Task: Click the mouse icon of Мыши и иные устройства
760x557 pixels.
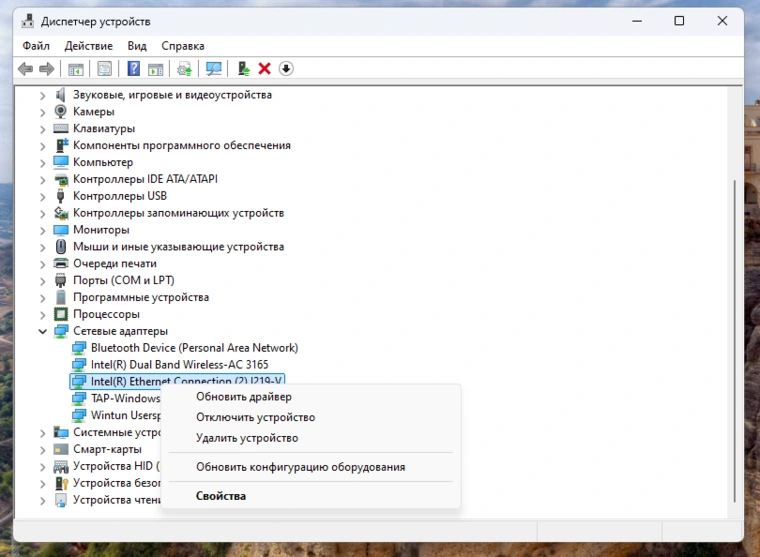Action: pyautogui.click(x=61, y=247)
